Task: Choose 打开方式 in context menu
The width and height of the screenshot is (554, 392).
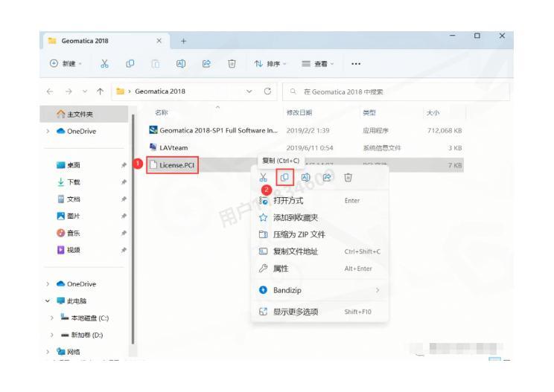Action: pos(319,201)
